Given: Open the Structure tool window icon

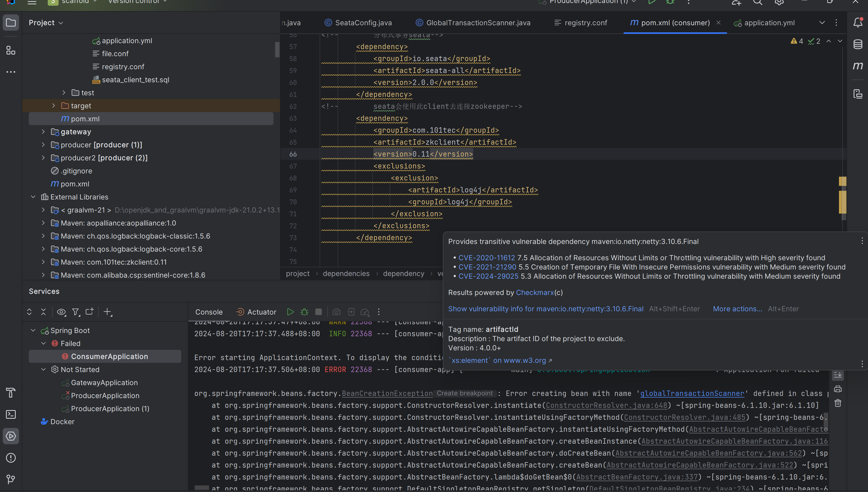Looking at the screenshot, I should pyautogui.click(x=11, y=50).
